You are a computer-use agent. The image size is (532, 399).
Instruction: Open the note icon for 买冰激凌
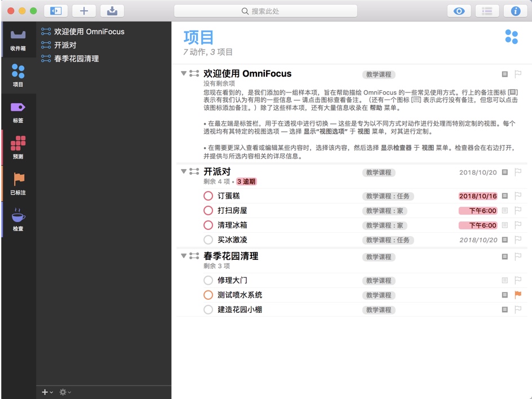[505, 240]
